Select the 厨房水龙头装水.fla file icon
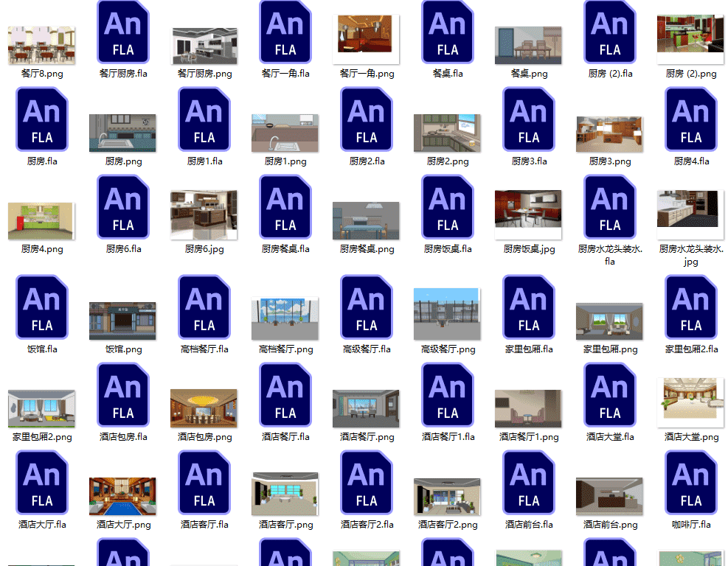 pos(610,207)
